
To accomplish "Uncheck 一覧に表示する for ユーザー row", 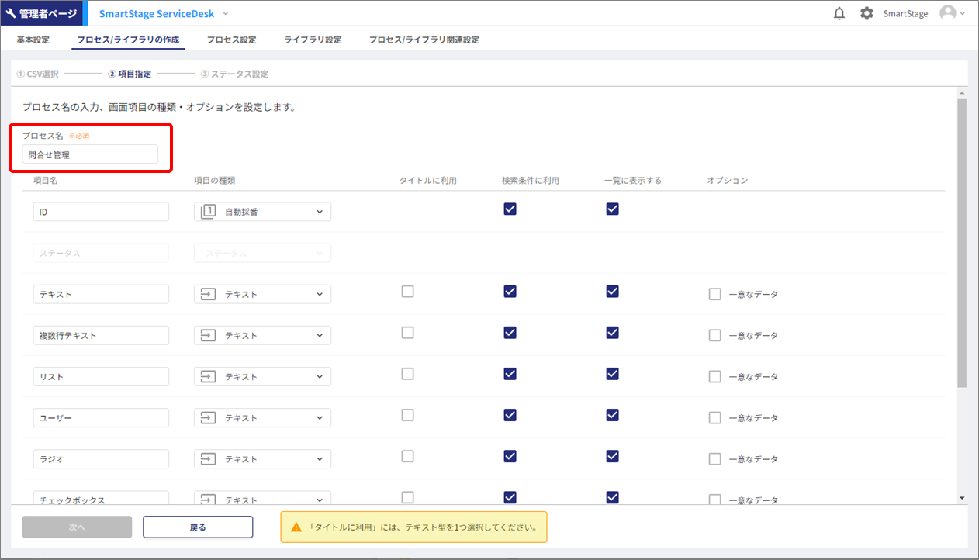I will pos(612,415).
